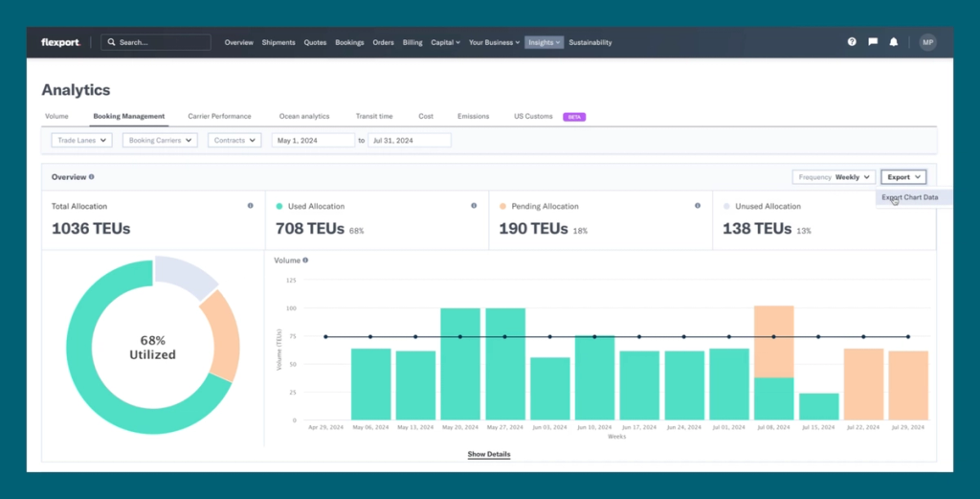Open the Trade Lanes filter dropdown
This screenshot has width=980, height=499.
[x=82, y=141]
